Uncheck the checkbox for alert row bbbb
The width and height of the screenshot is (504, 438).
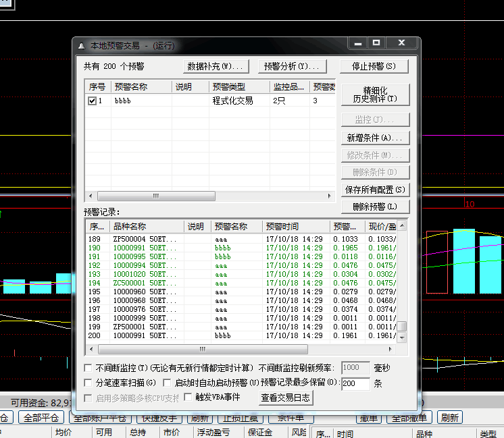[93, 101]
